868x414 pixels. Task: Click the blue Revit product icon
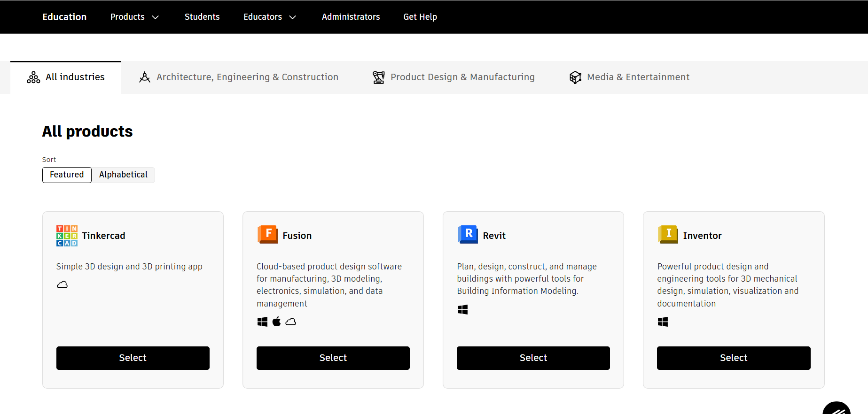pos(468,234)
